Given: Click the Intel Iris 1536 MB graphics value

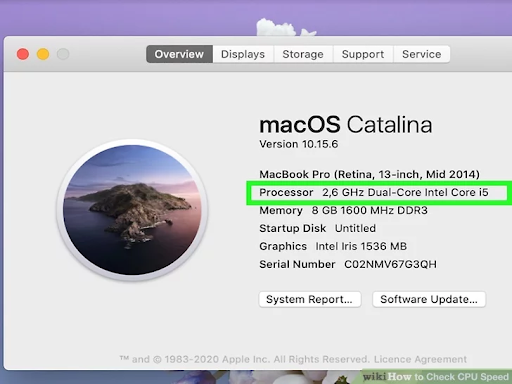Looking at the screenshot, I should coord(361,247).
